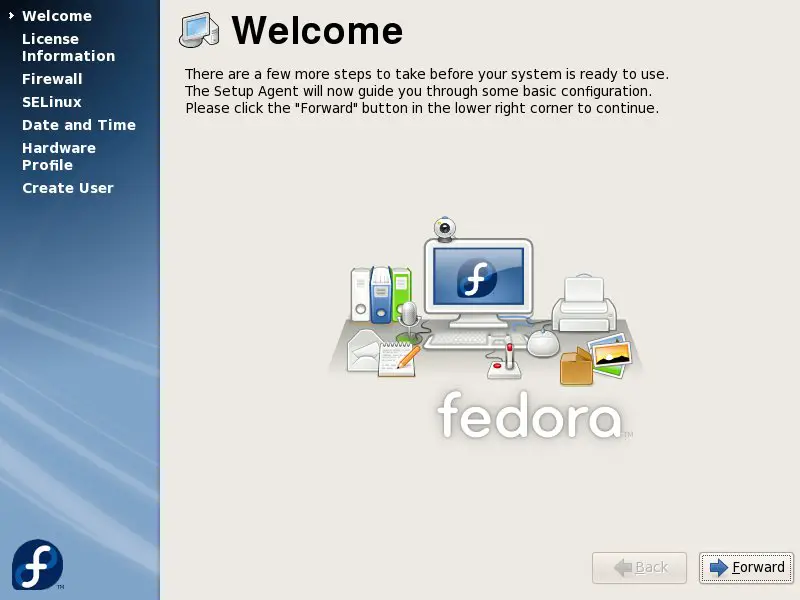
Task: Click the Forward button
Action: pyautogui.click(x=746, y=567)
